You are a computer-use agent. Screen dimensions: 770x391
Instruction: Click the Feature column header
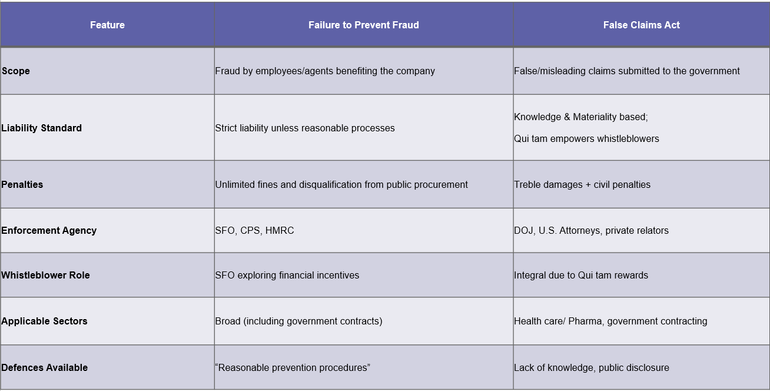107,25
